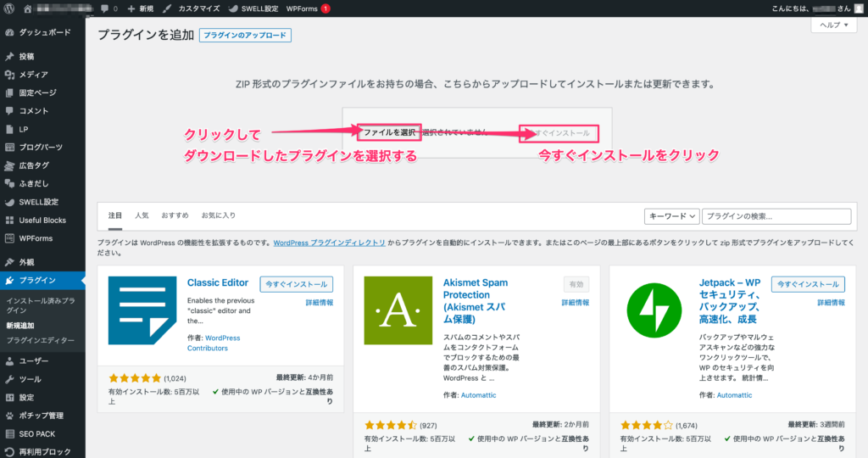Open the キーワード search type dropdown

pos(671,216)
